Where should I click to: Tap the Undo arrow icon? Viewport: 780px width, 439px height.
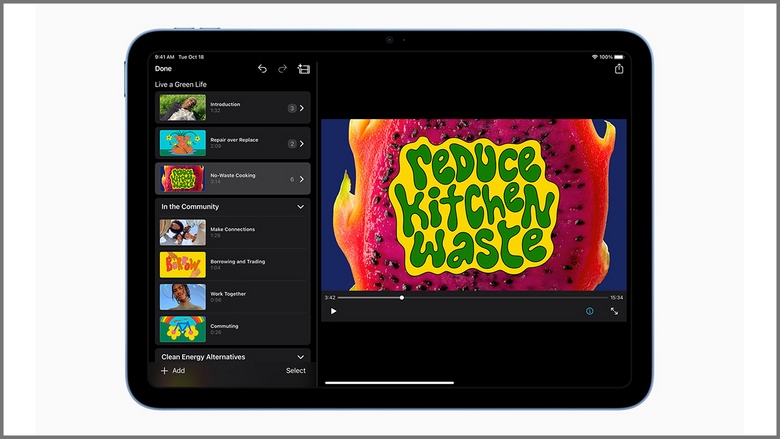point(262,69)
